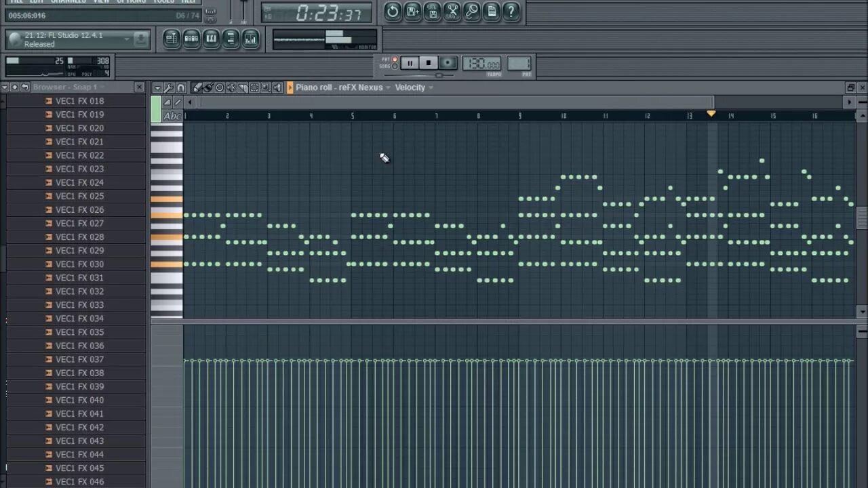Open the audio editor scissors icon
Viewport: 868px width, 488px height.
point(452,11)
